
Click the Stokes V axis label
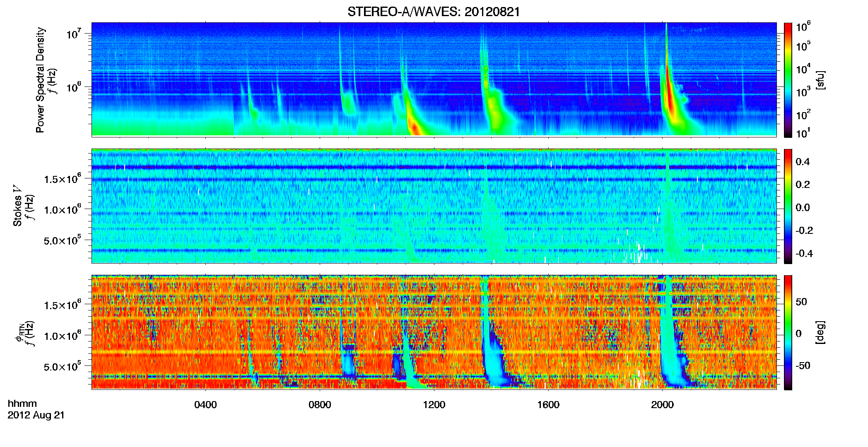[17, 205]
